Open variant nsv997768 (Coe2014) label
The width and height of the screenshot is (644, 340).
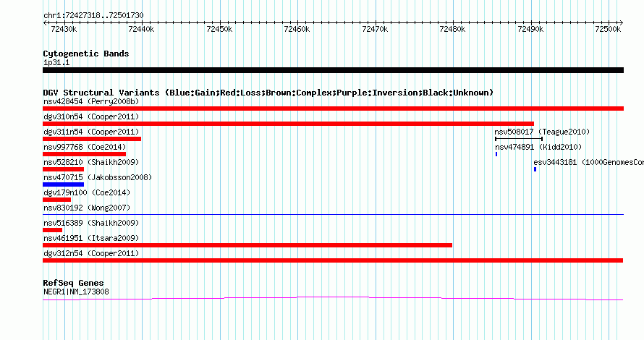[x=85, y=147]
